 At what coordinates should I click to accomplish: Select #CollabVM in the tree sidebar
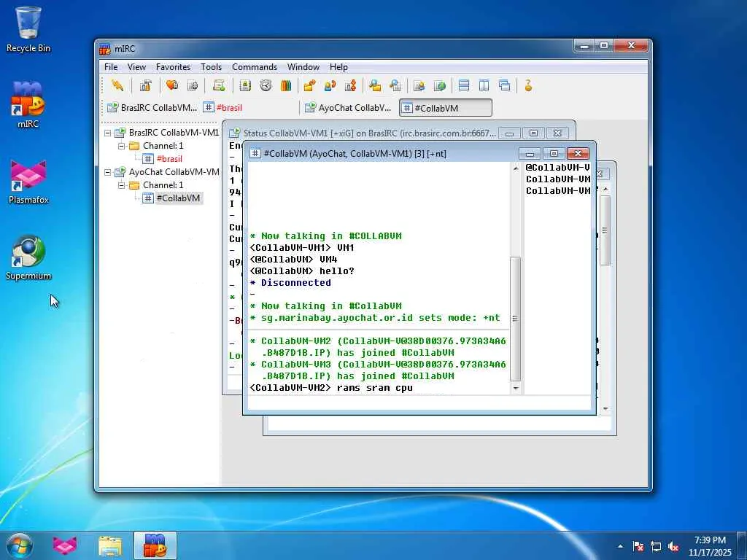pos(178,198)
